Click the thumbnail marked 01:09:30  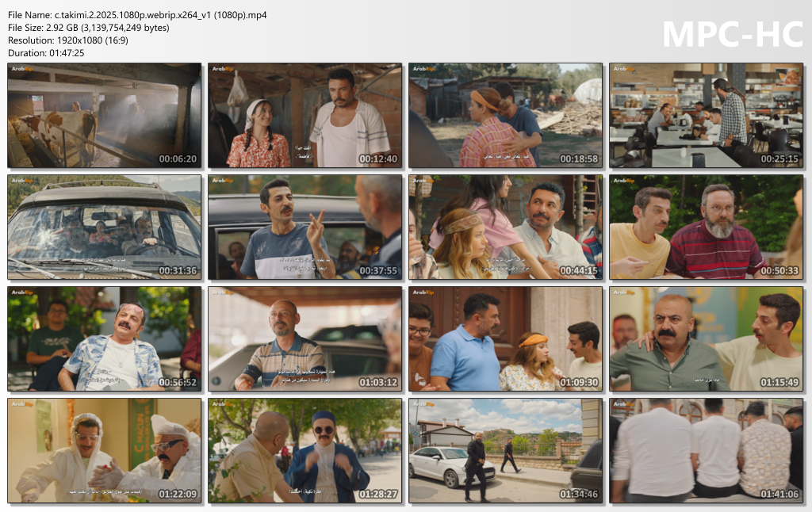point(506,339)
